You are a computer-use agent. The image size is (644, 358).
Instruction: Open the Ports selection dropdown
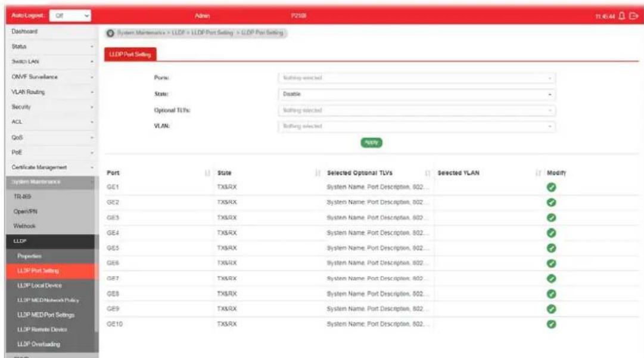coord(416,77)
